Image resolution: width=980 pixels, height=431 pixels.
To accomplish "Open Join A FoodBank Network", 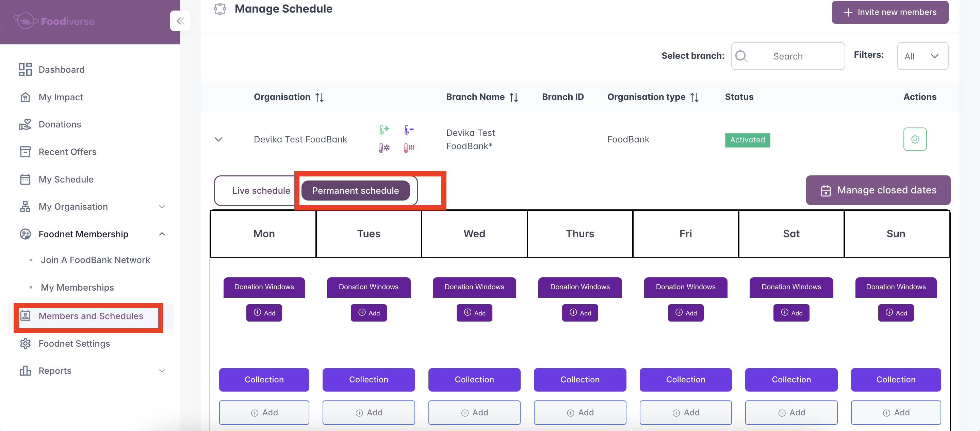I will click(x=95, y=260).
